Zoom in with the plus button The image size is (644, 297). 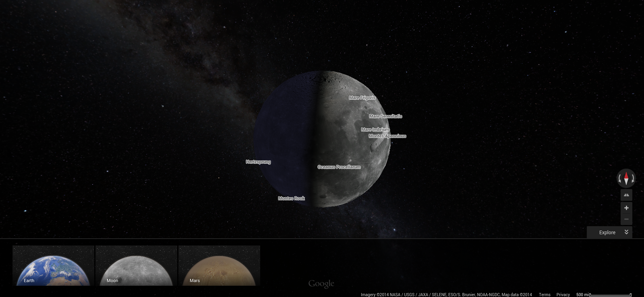(626, 208)
